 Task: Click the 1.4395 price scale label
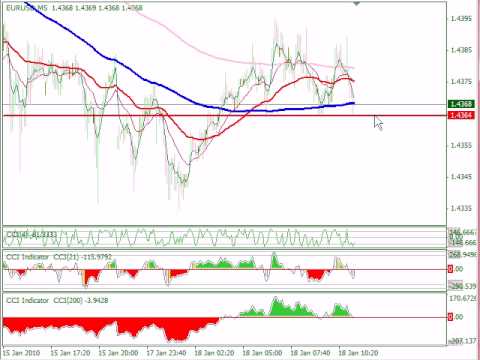point(461,19)
